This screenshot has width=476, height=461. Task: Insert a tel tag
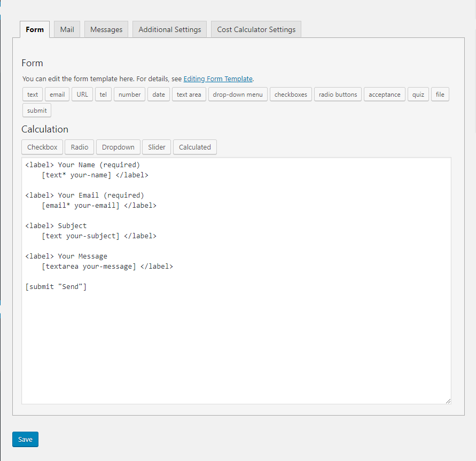(x=103, y=95)
